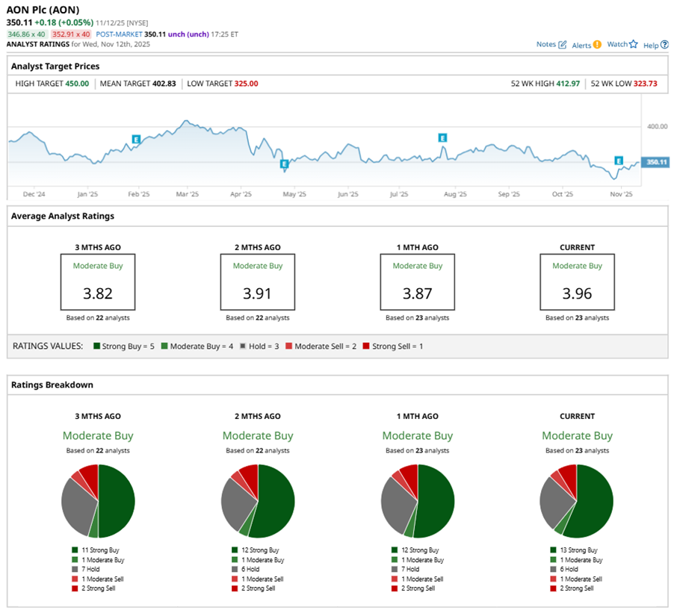Select the earnings marker near Nov '25
The image size is (674, 616).
coord(619,161)
